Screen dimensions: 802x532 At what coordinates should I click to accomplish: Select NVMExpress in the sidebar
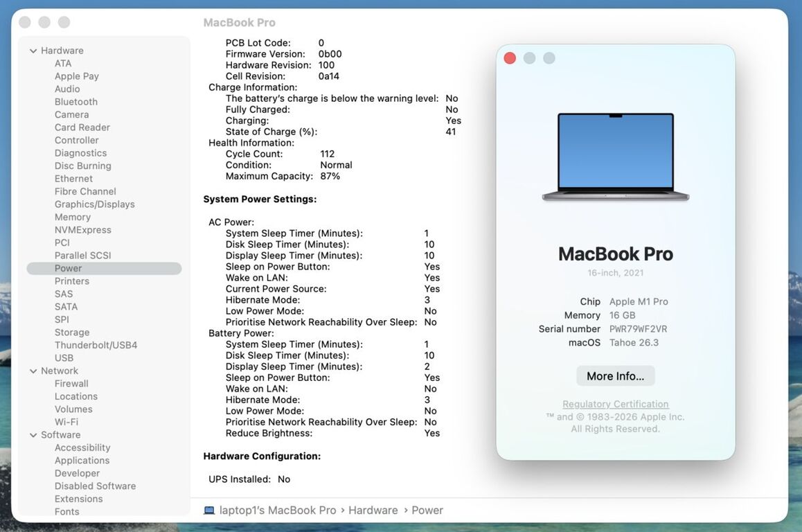tap(83, 230)
